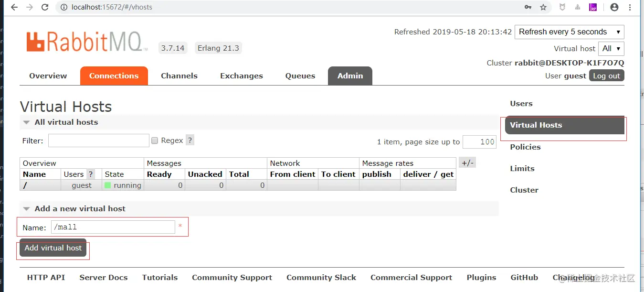Open the refresh interval dropdown
Image resolution: width=644 pixels, height=292 pixels.
coord(569,32)
